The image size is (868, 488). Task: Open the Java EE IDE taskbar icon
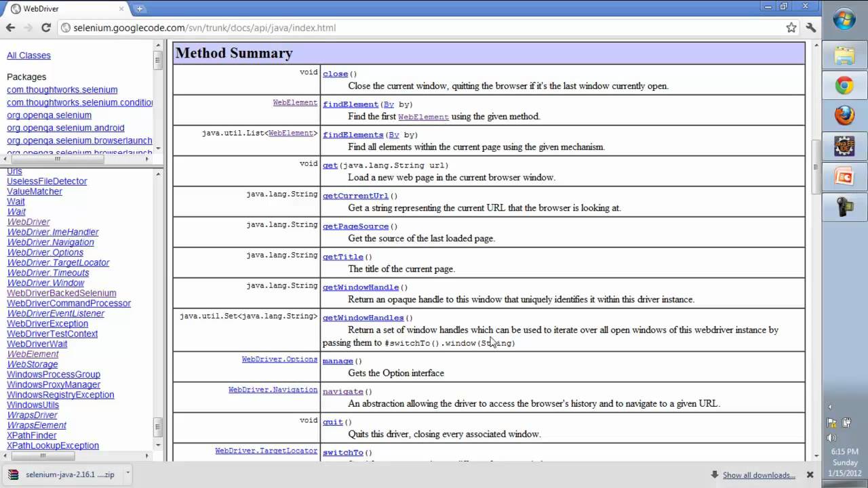point(844,146)
